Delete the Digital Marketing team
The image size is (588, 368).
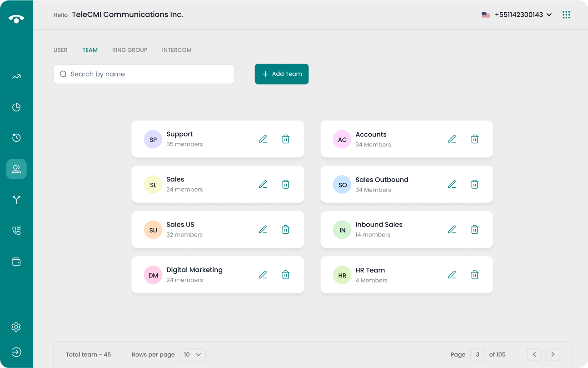[285, 275]
